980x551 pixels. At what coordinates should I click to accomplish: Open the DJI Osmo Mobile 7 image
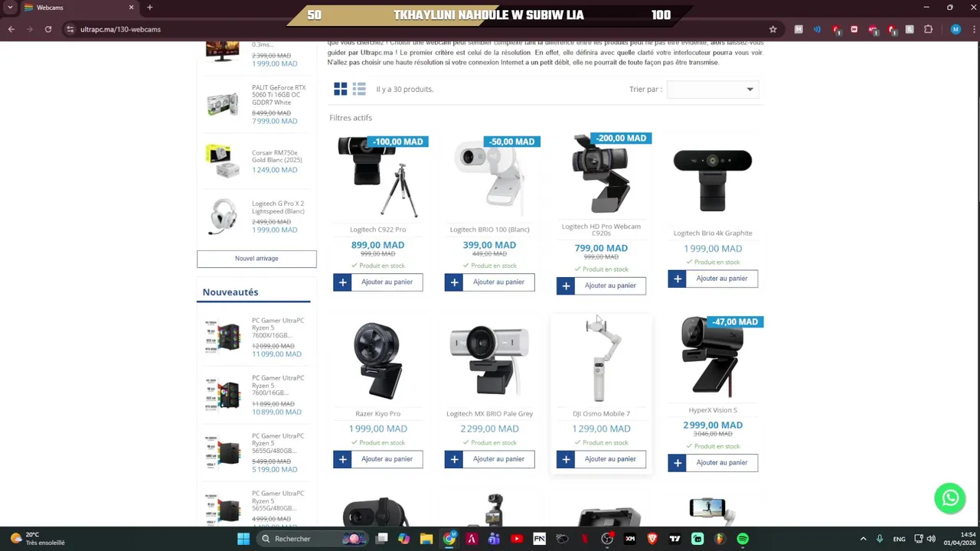coord(602,360)
